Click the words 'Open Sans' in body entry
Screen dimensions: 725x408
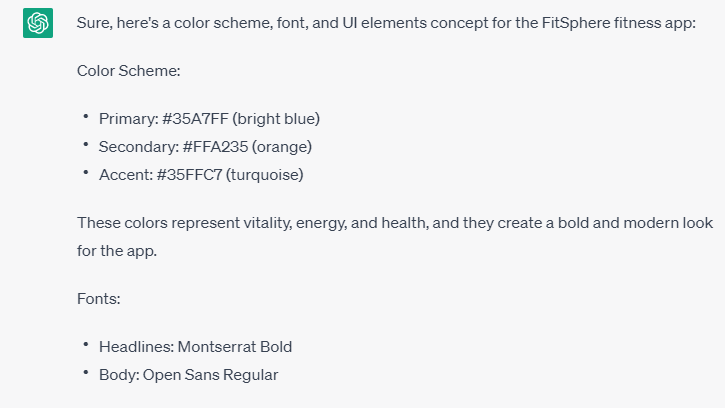pos(181,375)
